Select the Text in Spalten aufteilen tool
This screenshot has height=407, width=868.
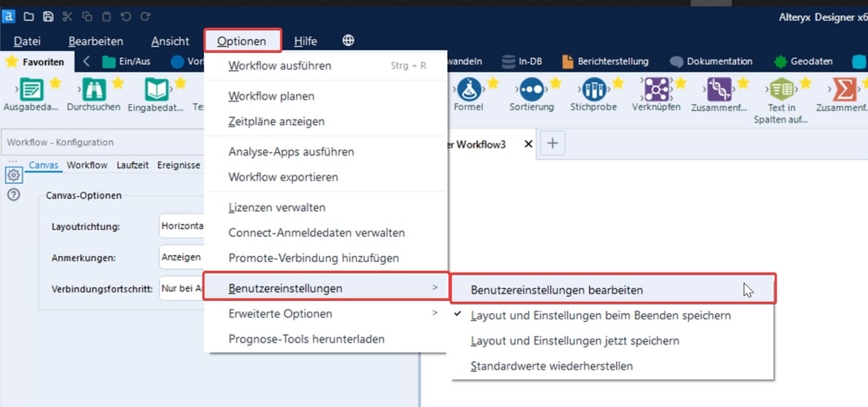[782, 89]
